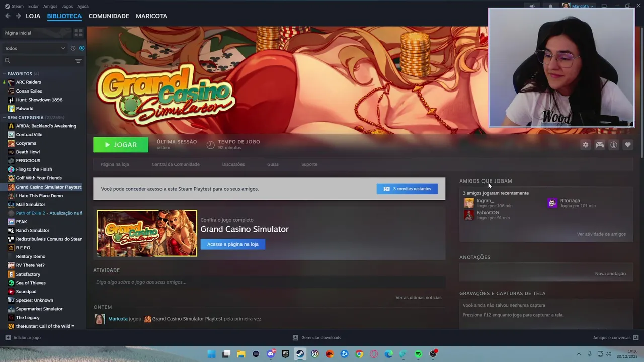This screenshot has height=362, width=644.
Task: Open advanced filter options icon
Action: pos(78,61)
